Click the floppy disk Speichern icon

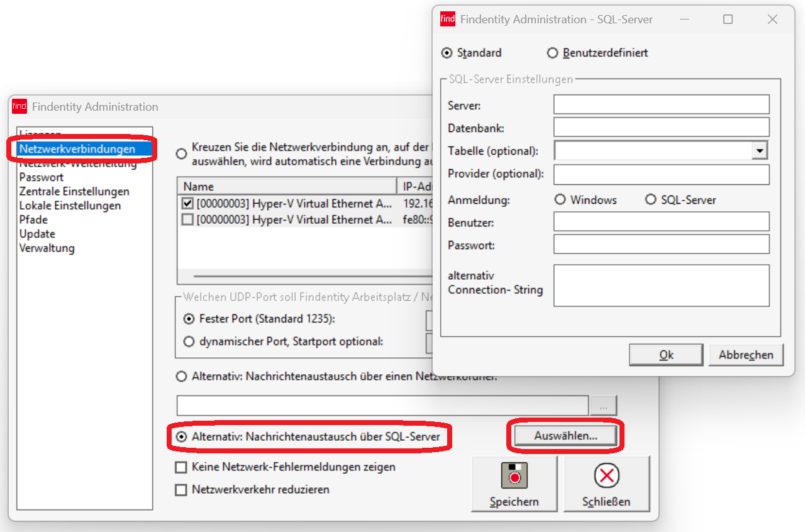(x=514, y=475)
